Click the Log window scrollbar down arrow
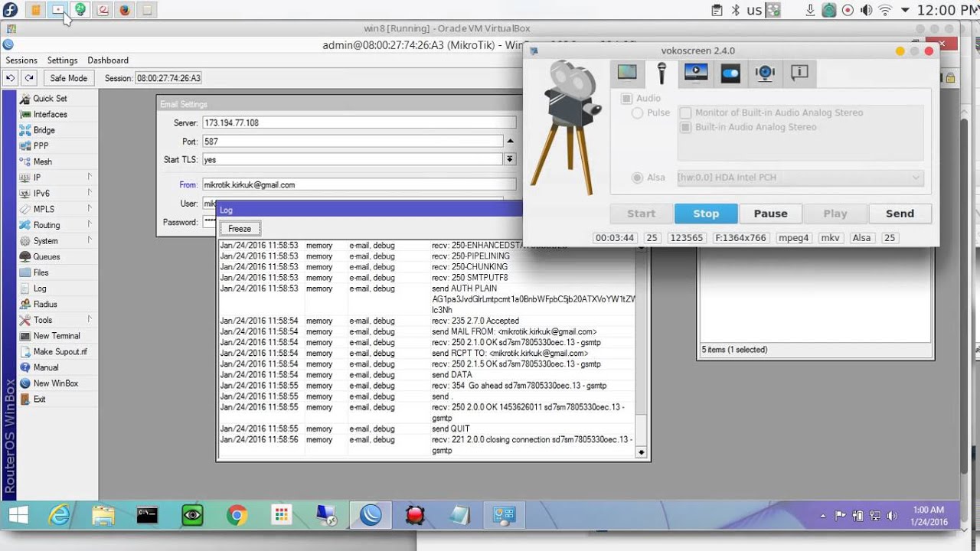 [x=641, y=452]
